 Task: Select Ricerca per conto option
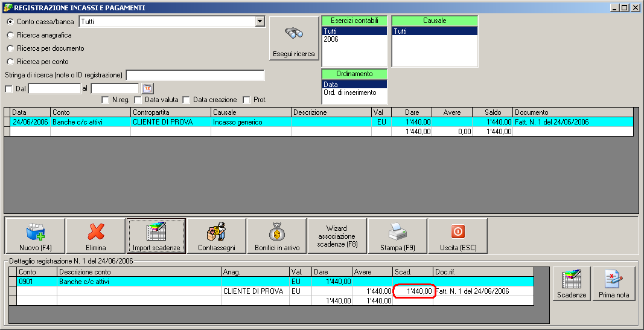[10, 61]
